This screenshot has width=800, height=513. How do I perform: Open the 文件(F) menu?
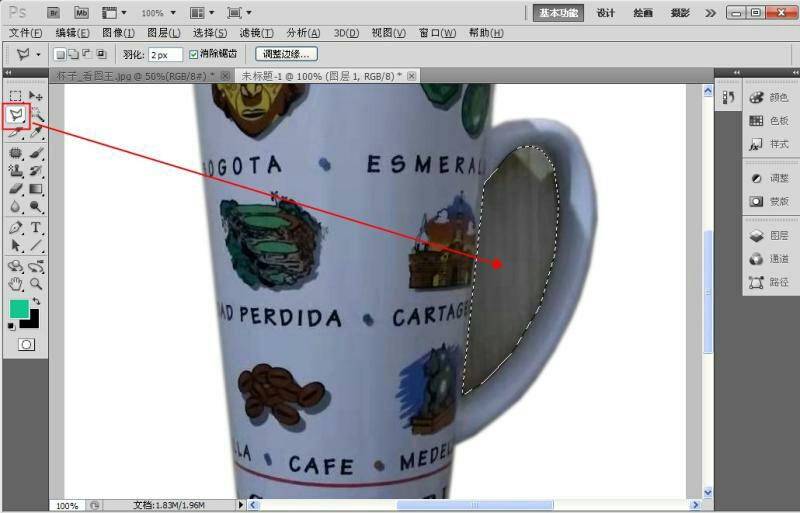point(26,33)
